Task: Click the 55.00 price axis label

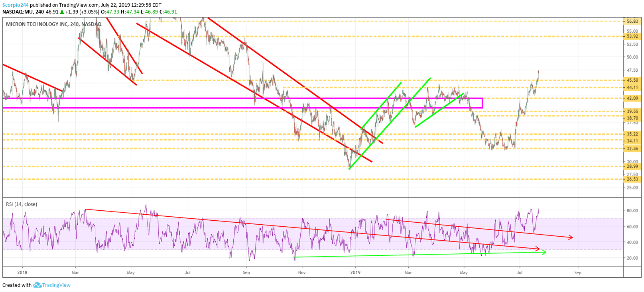Action: pos(632,31)
